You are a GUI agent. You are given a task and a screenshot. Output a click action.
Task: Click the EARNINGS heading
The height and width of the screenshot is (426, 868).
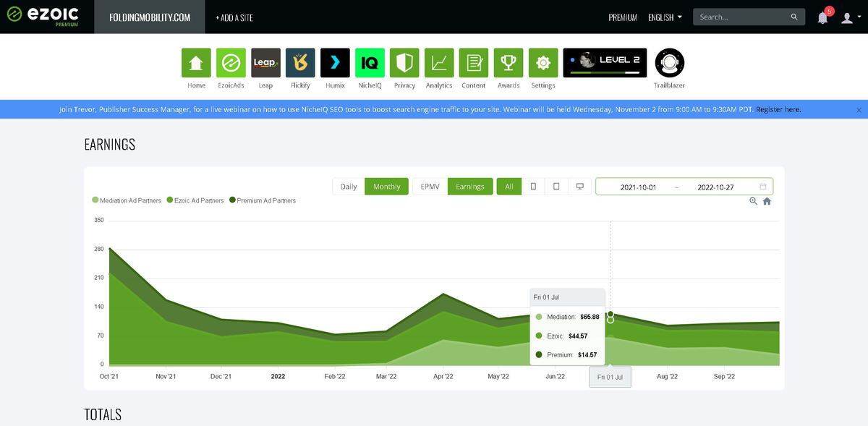(110, 144)
